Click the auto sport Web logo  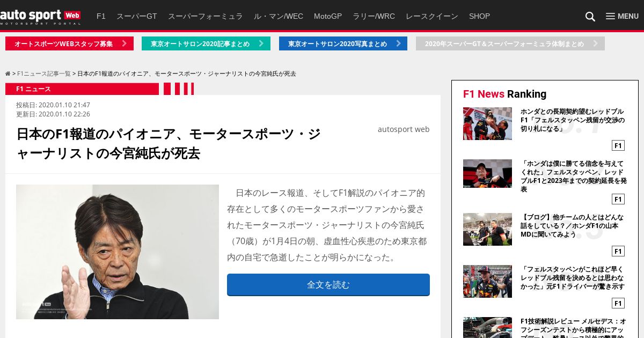[40, 17]
